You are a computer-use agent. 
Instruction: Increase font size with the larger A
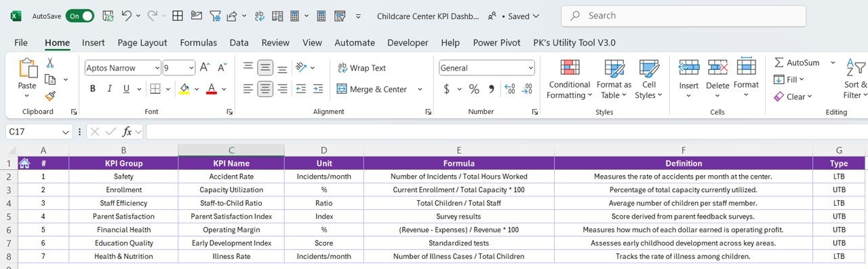(205, 67)
